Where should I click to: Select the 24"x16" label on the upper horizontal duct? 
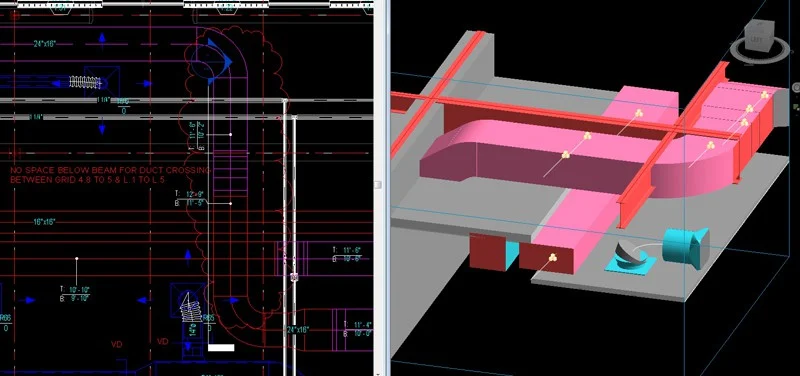click(45, 44)
